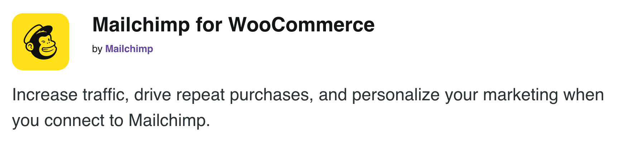Click 'personalize your marketing' phrase
644x141 pixels.
click(455, 95)
